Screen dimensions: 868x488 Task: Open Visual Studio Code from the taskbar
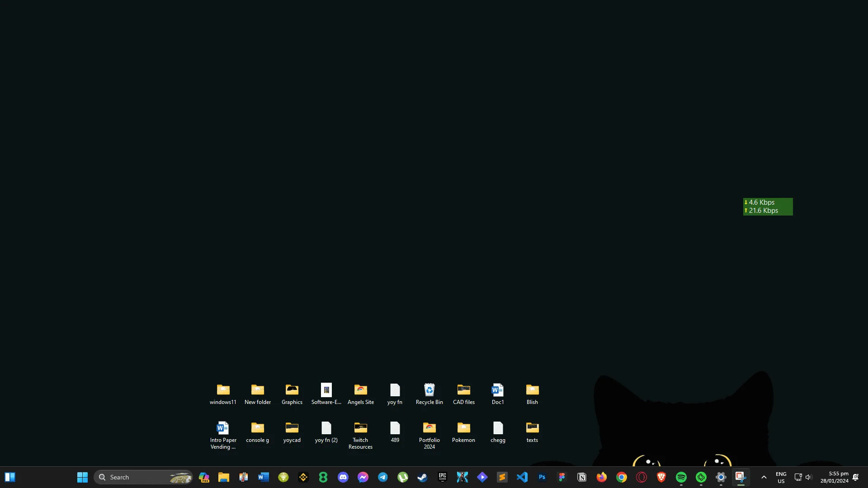[x=522, y=477]
